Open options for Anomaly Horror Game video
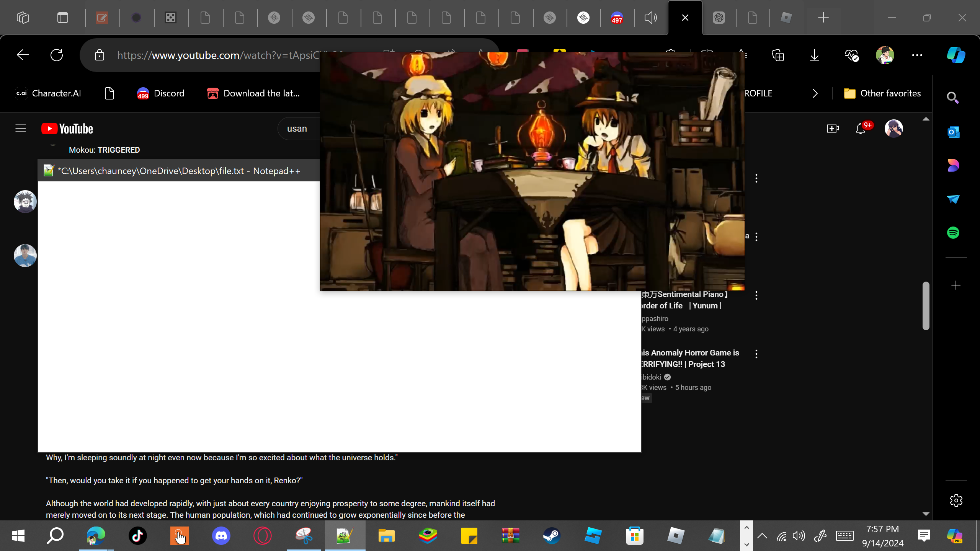This screenshot has width=980, height=551. click(756, 354)
